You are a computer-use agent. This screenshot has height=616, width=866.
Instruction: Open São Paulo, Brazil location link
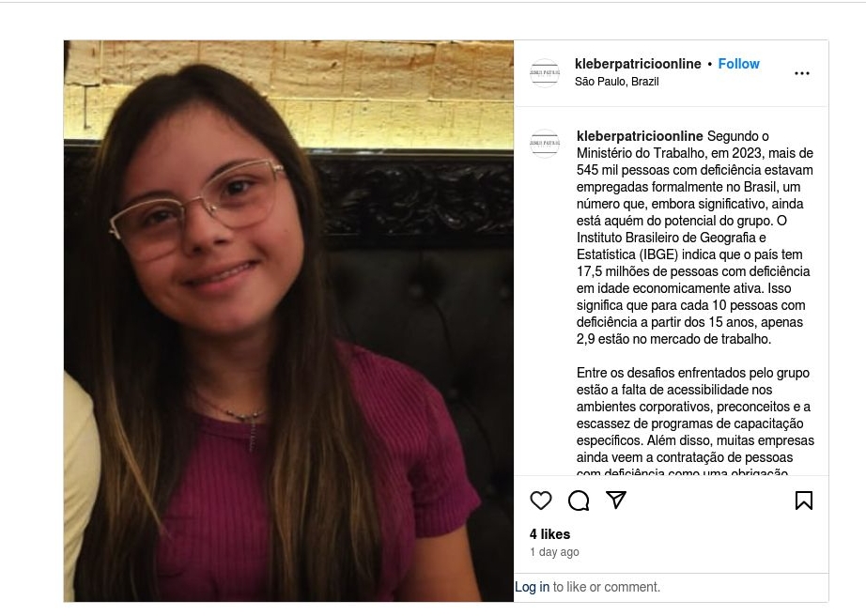pyautogui.click(x=616, y=82)
